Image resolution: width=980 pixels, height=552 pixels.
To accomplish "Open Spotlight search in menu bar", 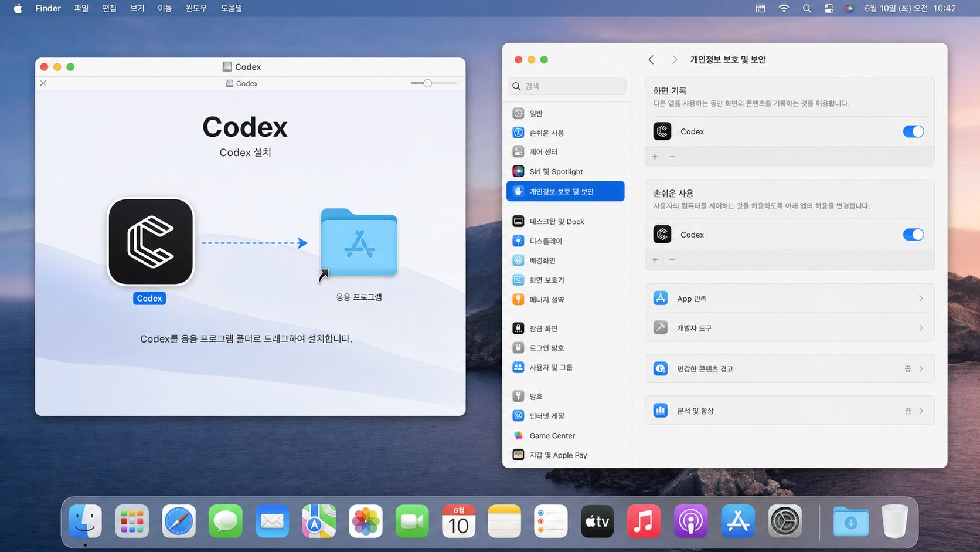I will (x=807, y=8).
